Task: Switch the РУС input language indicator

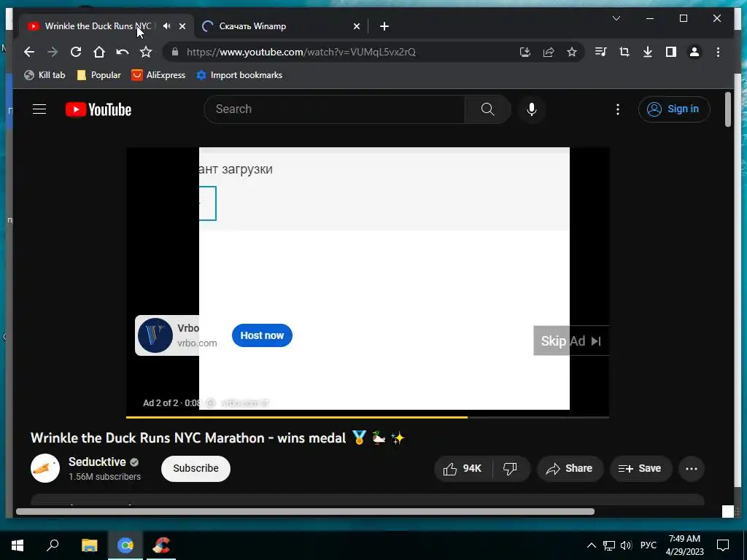Action: (649, 545)
